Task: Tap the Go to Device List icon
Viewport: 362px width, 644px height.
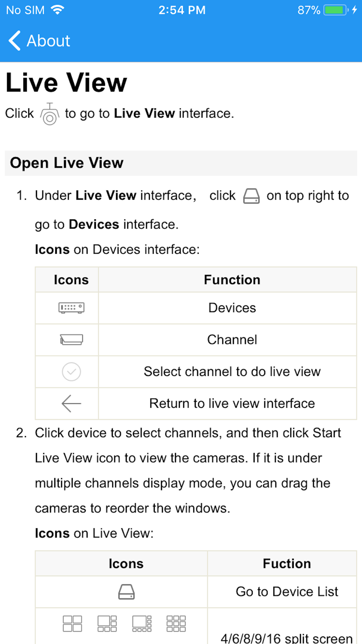Action: click(x=126, y=592)
